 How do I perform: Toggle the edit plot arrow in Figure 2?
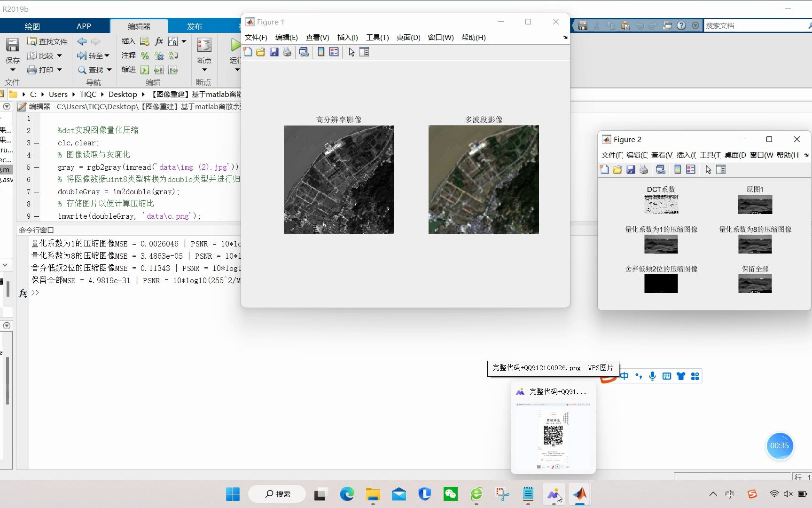pyautogui.click(x=708, y=170)
